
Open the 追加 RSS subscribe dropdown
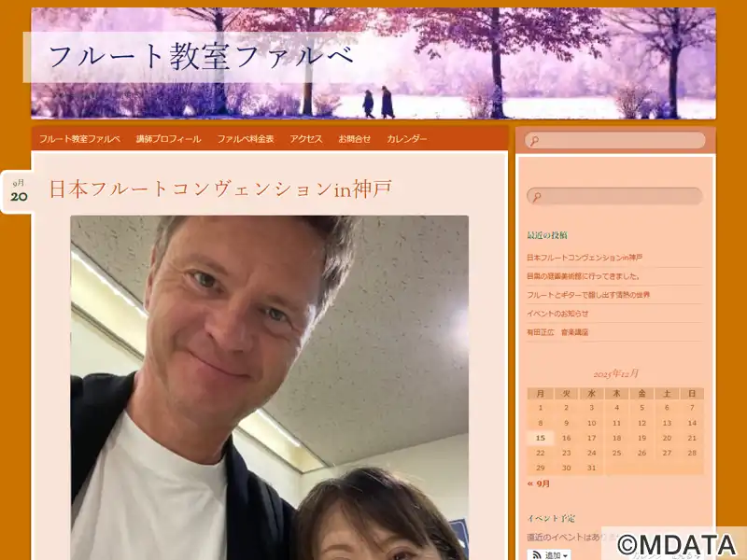pos(549,554)
